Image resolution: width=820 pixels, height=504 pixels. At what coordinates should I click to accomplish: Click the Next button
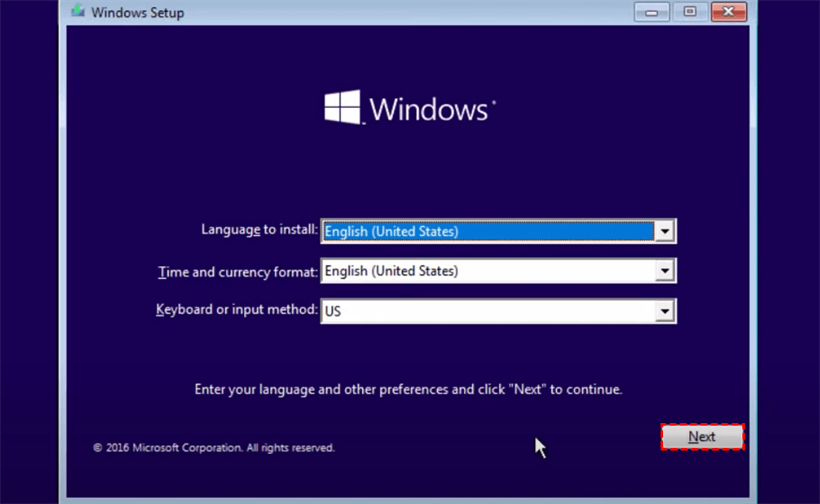pyautogui.click(x=701, y=437)
